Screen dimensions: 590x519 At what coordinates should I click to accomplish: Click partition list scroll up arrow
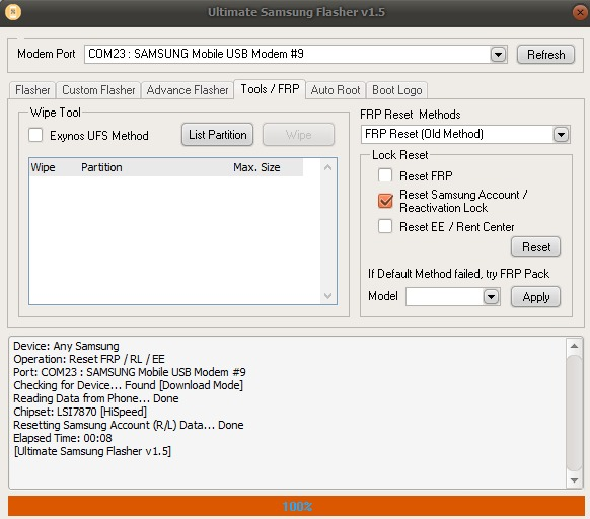click(x=327, y=167)
